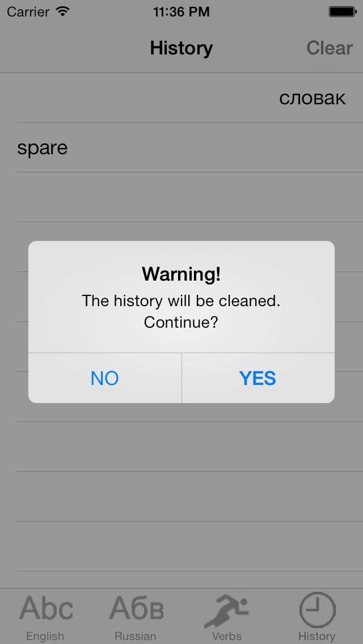363x644 pixels.
Task: Tap the NO button in the warning
Action: pyautogui.click(x=105, y=378)
